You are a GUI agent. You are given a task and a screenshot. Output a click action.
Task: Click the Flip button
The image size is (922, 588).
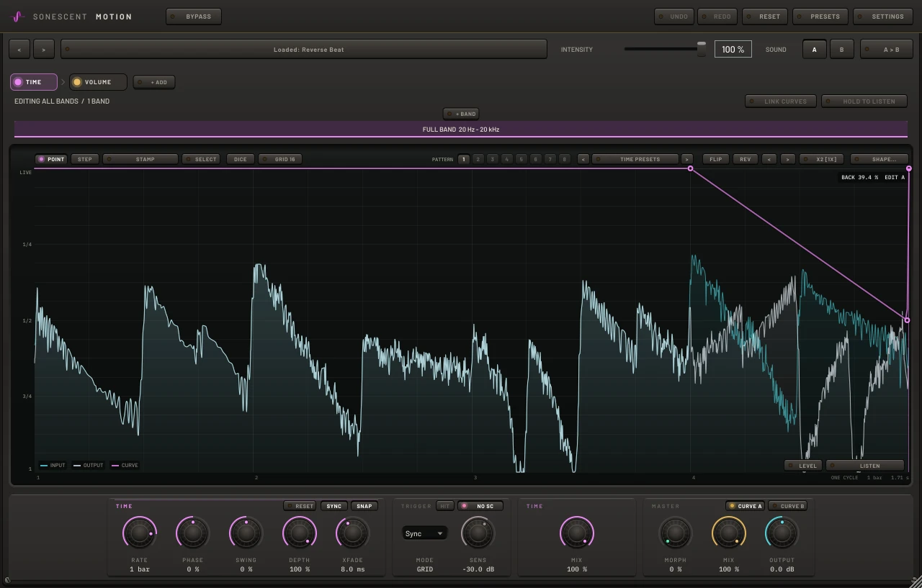pos(715,159)
